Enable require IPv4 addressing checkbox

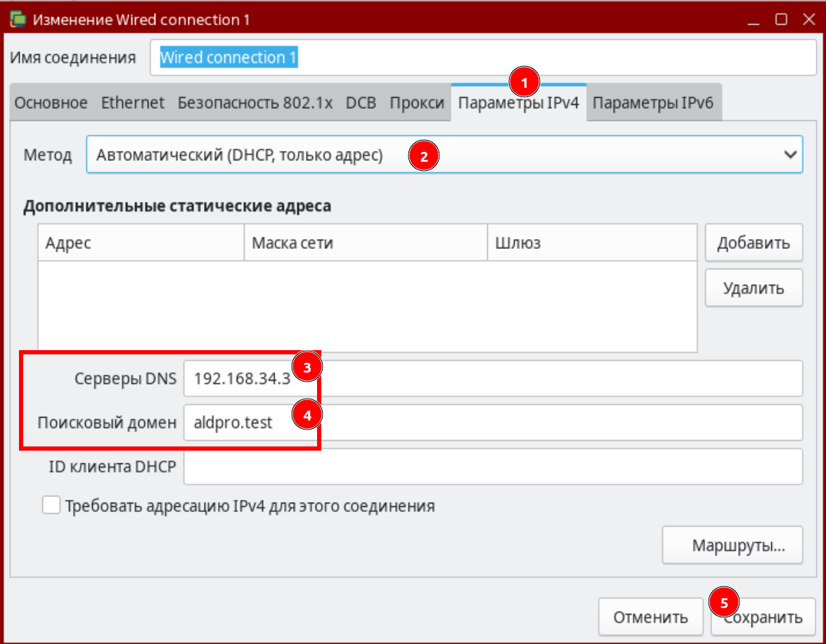tap(51, 505)
